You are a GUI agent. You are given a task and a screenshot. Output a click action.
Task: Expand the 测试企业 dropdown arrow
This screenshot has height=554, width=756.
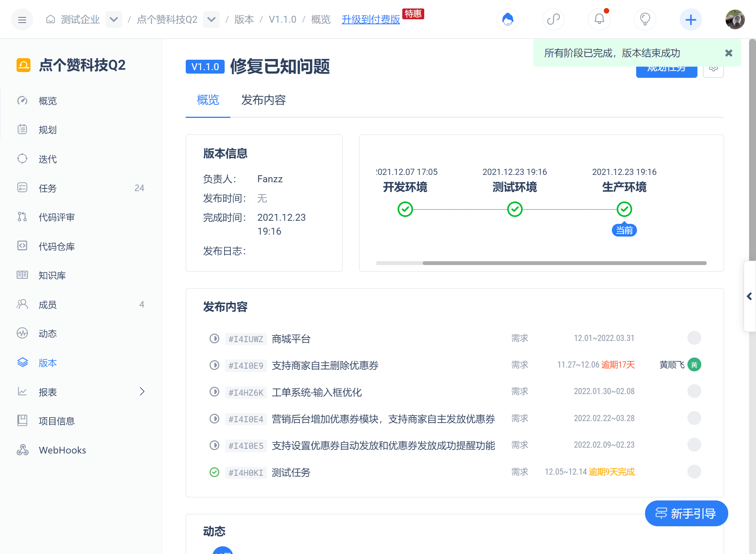pos(114,19)
